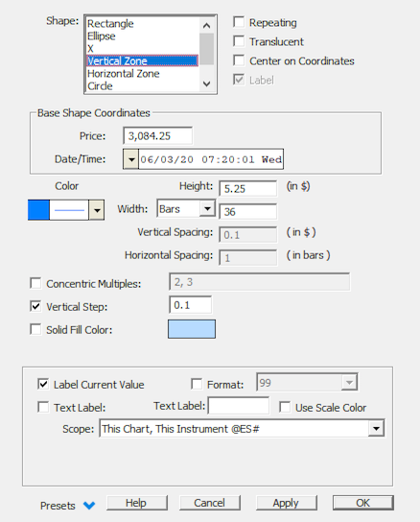The width and height of the screenshot is (420, 522).
Task: Open the Date/Time dropdown arrow
Action: tap(131, 159)
